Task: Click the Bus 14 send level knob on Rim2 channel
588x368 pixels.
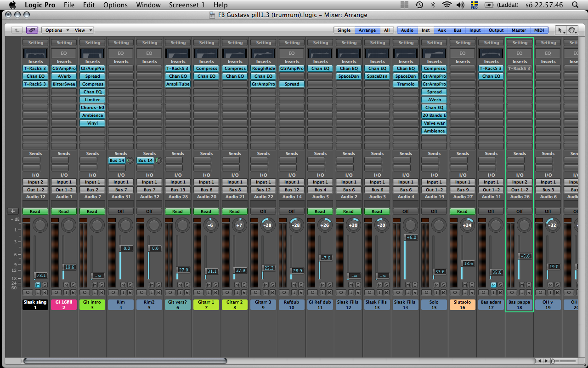Action: [x=158, y=160]
